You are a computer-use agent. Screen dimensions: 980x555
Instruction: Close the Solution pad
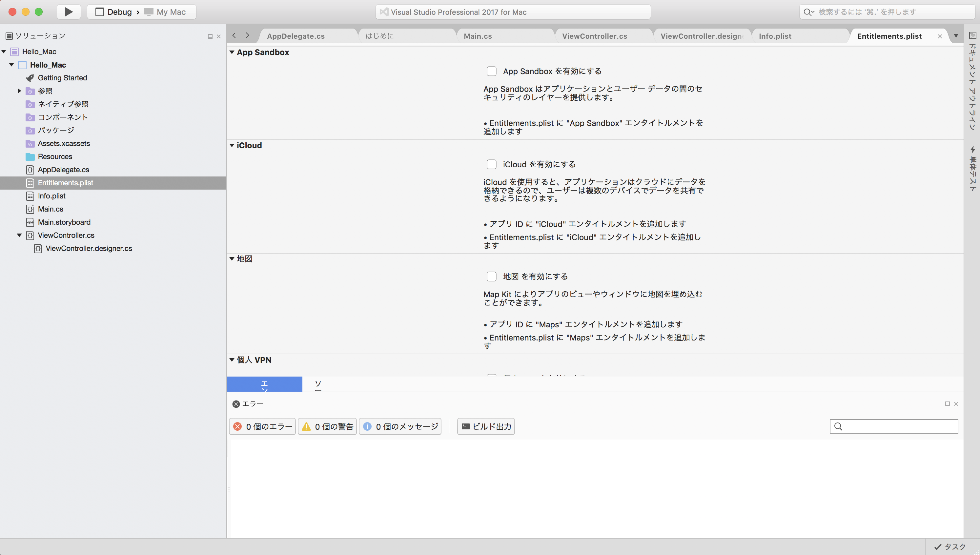coord(219,37)
